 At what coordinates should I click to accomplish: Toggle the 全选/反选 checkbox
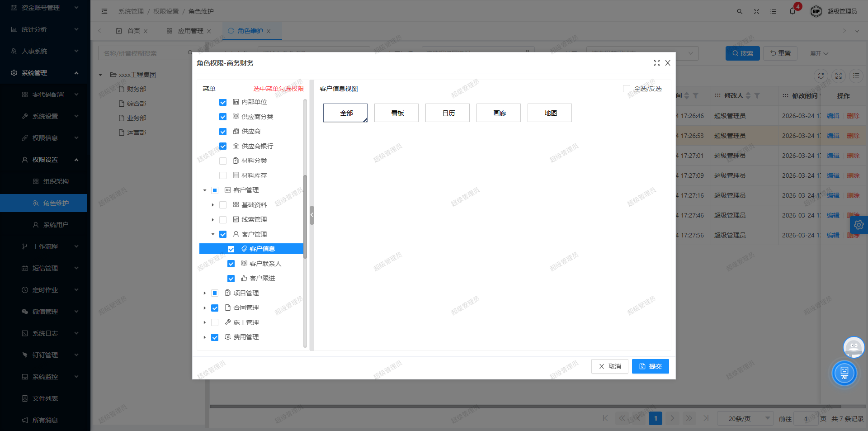tap(627, 89)
